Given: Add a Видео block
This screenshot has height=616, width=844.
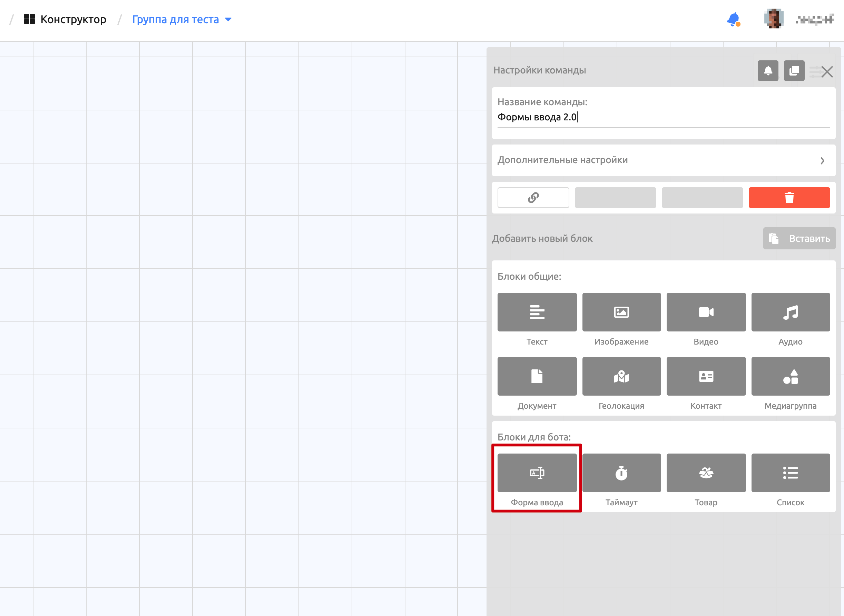Looking at the screenshot, I should (706, 312).
